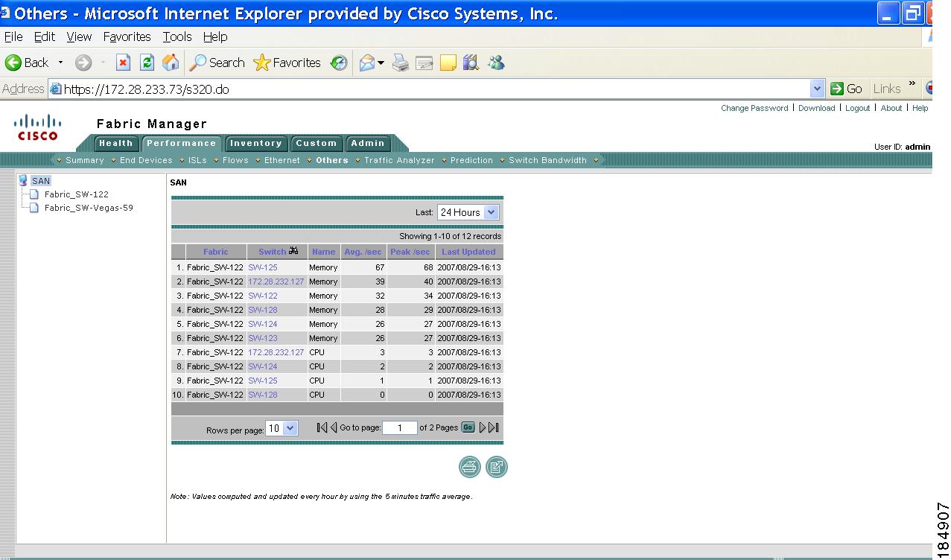Click the browser Stop icon
This screenshot has width=951, height=560.
coord(124,63)
